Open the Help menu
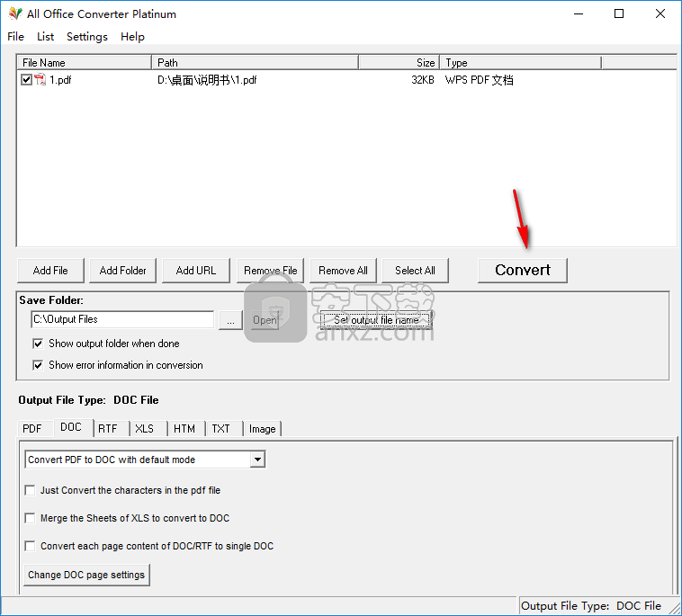 pos(132,37)
